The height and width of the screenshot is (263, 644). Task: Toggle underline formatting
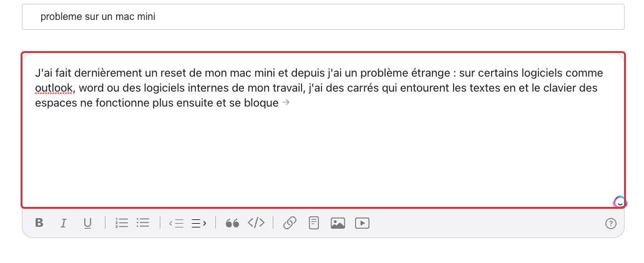(87, 223)
